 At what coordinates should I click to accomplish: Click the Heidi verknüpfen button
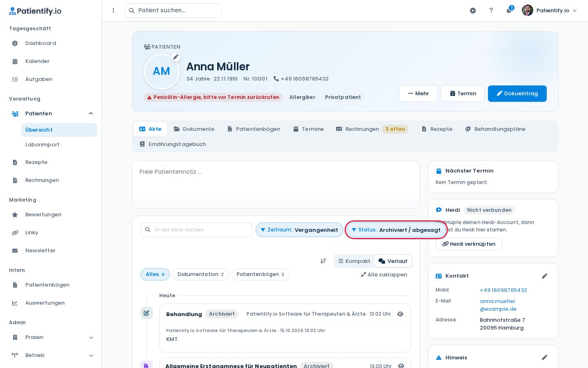point(469,244)
